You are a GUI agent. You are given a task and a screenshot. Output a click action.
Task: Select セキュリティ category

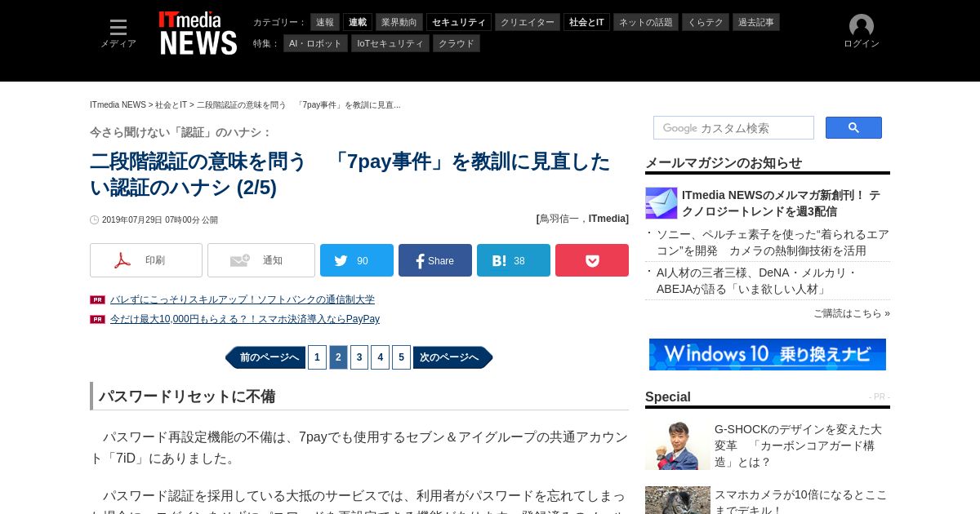coord(459,22)
